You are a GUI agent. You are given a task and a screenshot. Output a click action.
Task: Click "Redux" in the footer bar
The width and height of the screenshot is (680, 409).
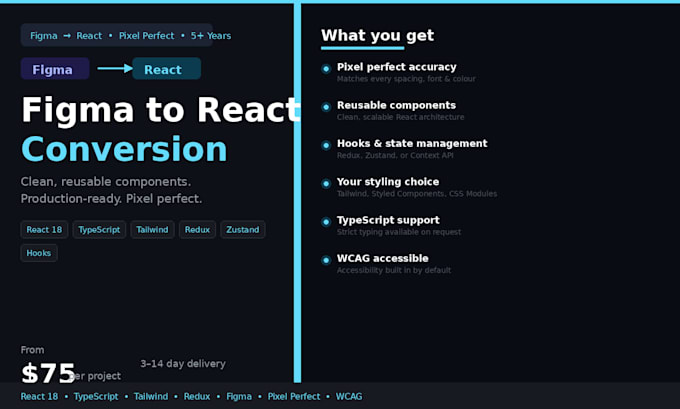pos(197,396)
